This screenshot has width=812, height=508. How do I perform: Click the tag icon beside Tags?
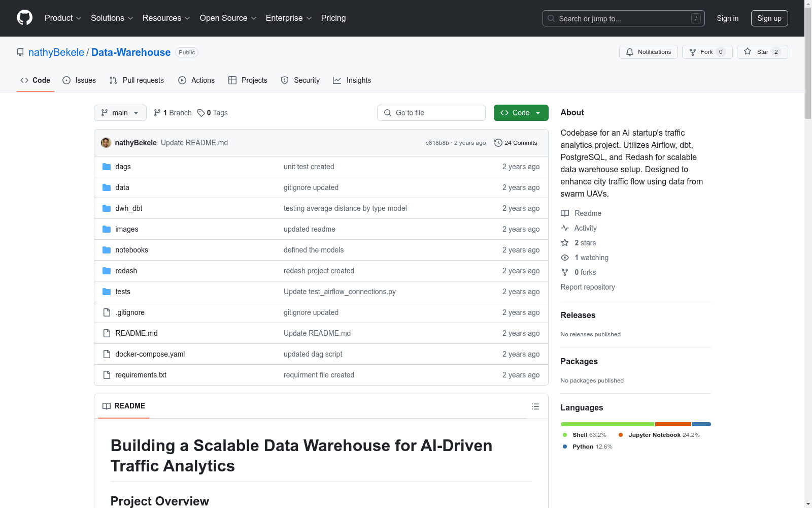(x=201, y=113)
